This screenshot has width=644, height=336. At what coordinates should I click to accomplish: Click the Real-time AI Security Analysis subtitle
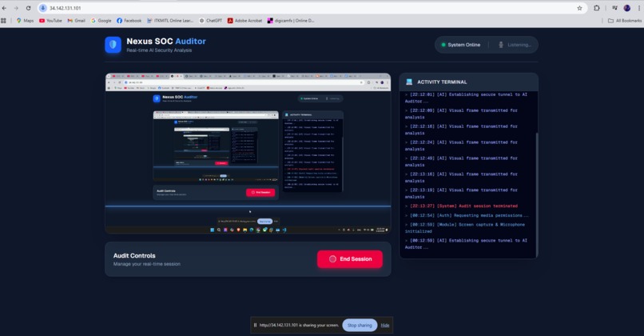click(x=159, y=50)
